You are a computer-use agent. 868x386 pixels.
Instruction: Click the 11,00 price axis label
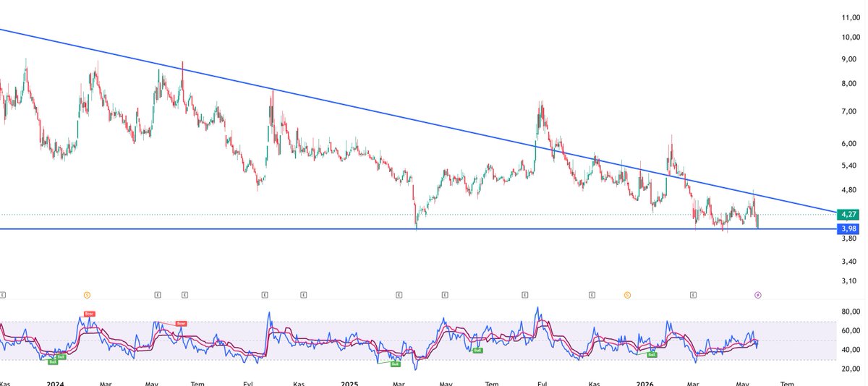(x=850, y=17)
